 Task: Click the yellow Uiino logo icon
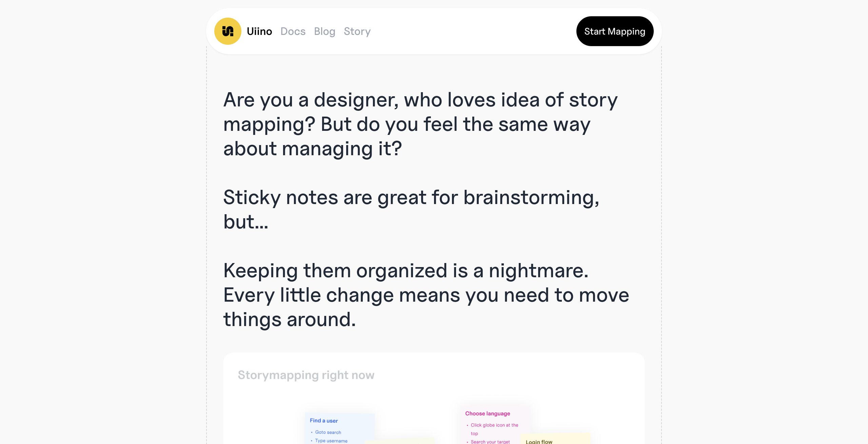(228, 31)
